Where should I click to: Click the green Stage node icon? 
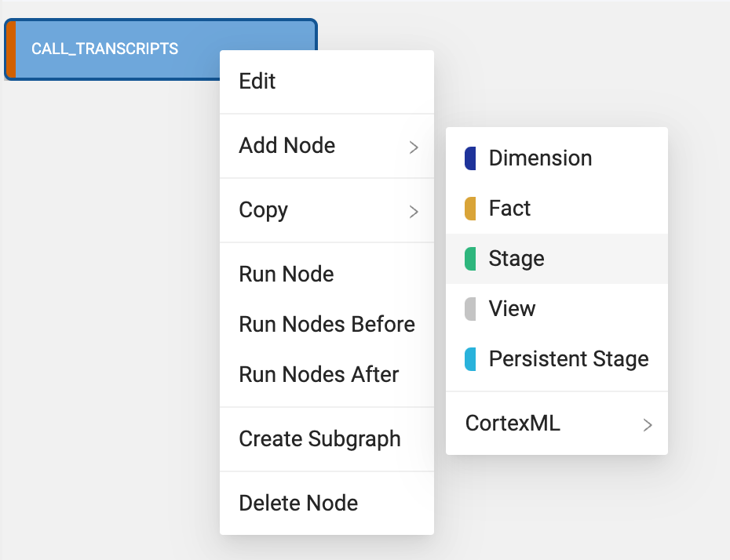pyautogui.click(x=470, y=259)
